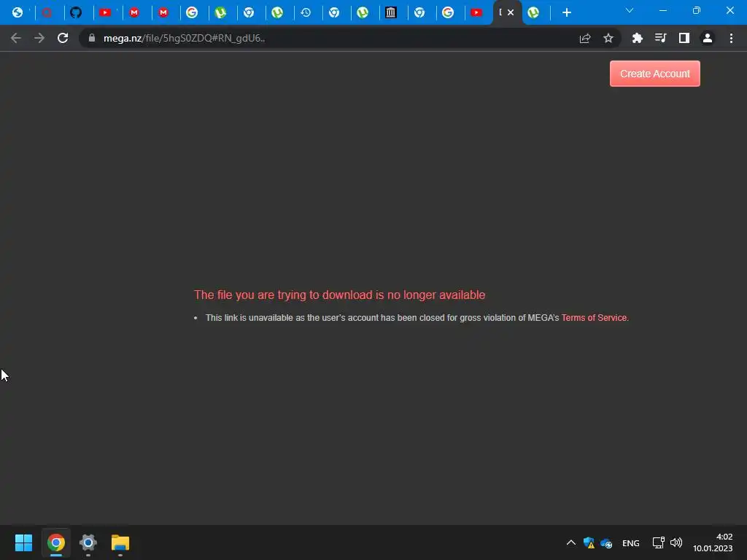Open the OneDrive tray icon
This screenshot has width=747, height=560.
pyautogui.click(x=606, y=542)
